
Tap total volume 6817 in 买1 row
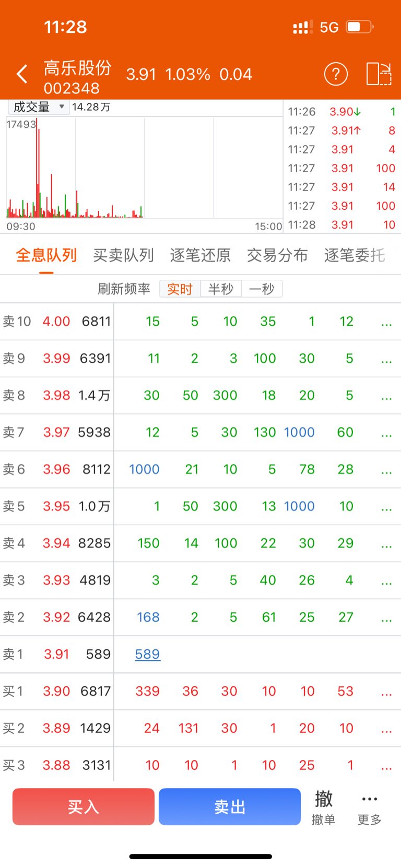coord(96,691)
